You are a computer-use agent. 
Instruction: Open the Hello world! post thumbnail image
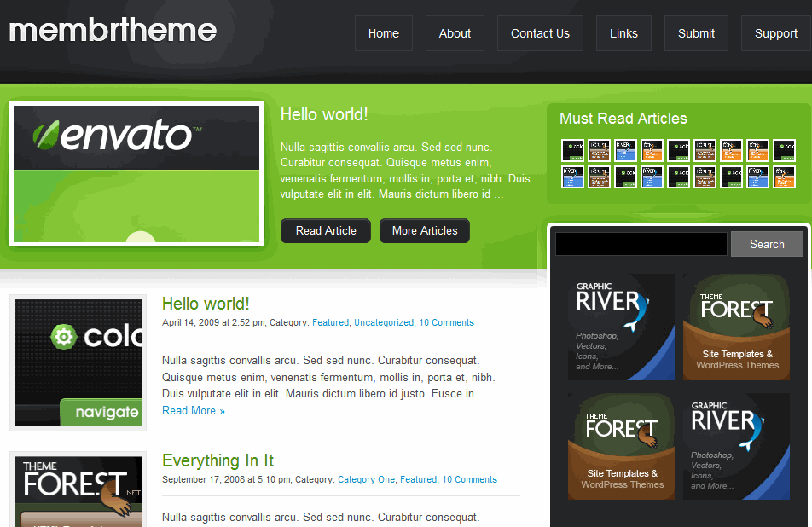coord(78,363)
